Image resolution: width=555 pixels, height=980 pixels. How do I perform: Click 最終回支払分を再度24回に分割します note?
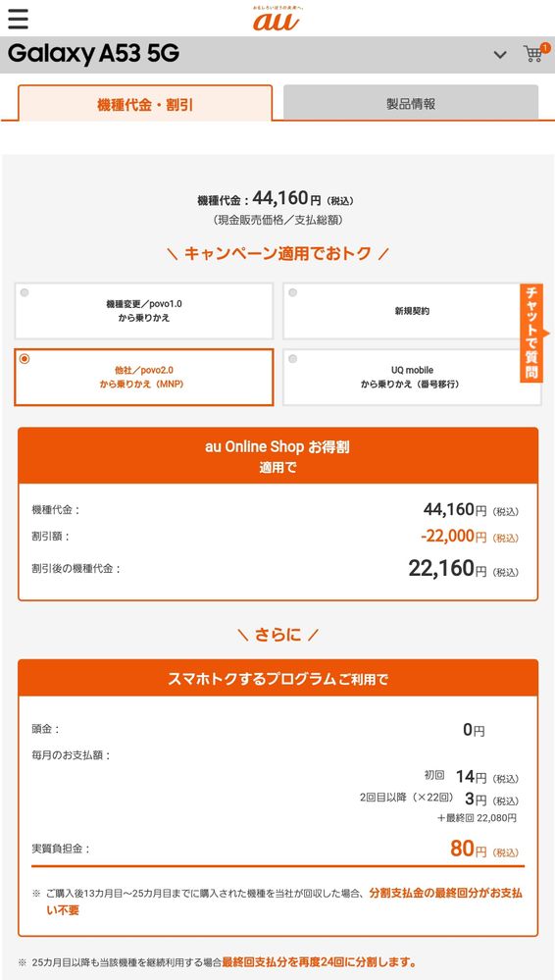(319, 961)
